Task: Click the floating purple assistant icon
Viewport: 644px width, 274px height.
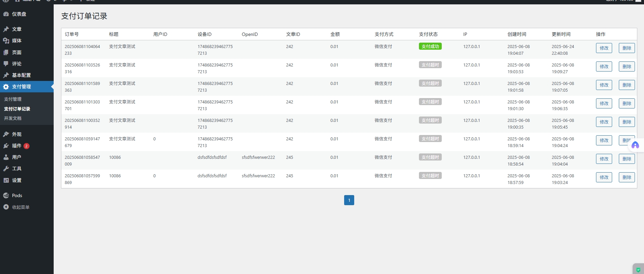Action: tap(635, 145)
